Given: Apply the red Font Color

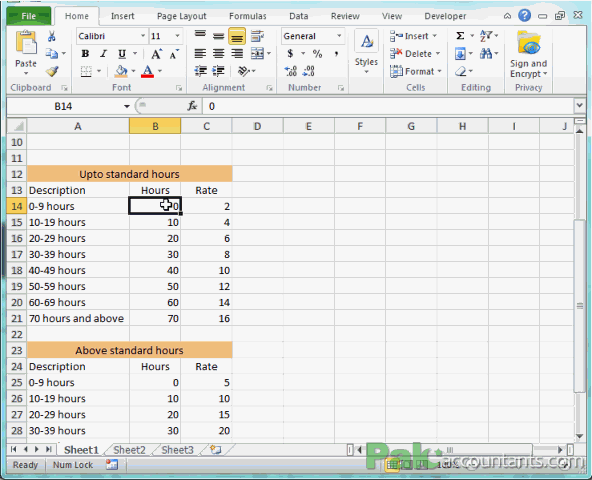Looking at the screenshot, I should (x=148, y=71).
